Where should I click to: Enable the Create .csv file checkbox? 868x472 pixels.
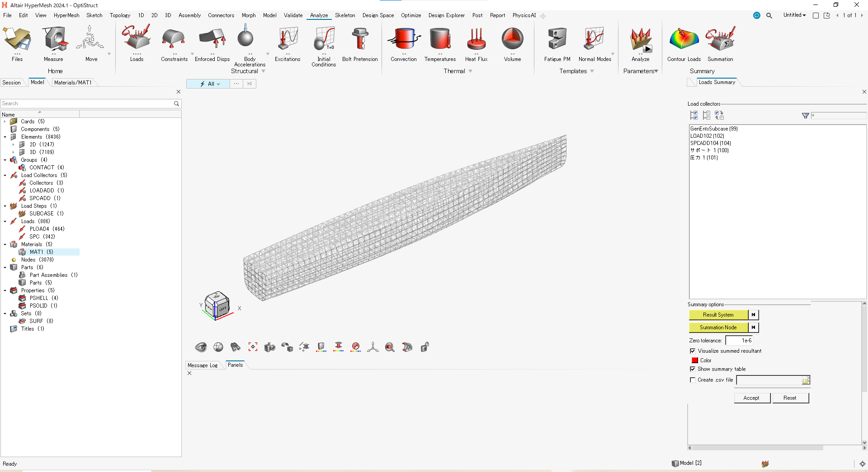click(x=693, y=380)
